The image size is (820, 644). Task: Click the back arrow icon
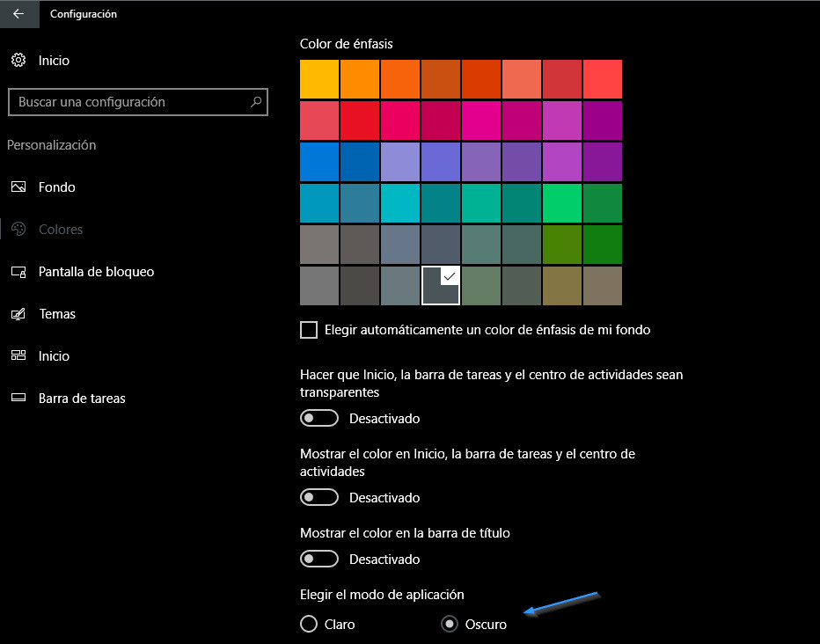point(18,14)
